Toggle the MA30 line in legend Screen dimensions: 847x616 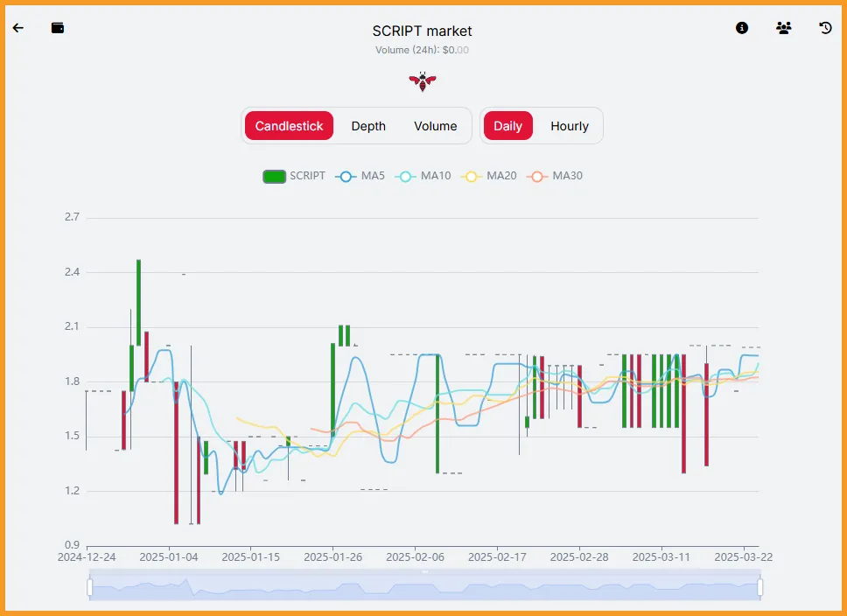point(555,176)
